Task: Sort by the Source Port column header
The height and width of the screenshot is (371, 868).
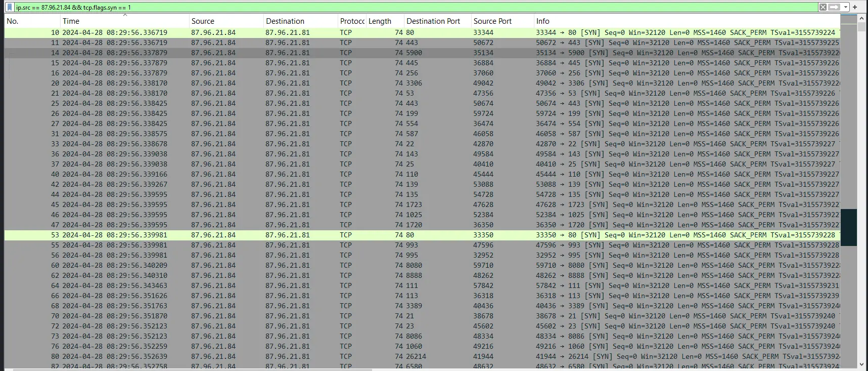Action: coord(502,21)
